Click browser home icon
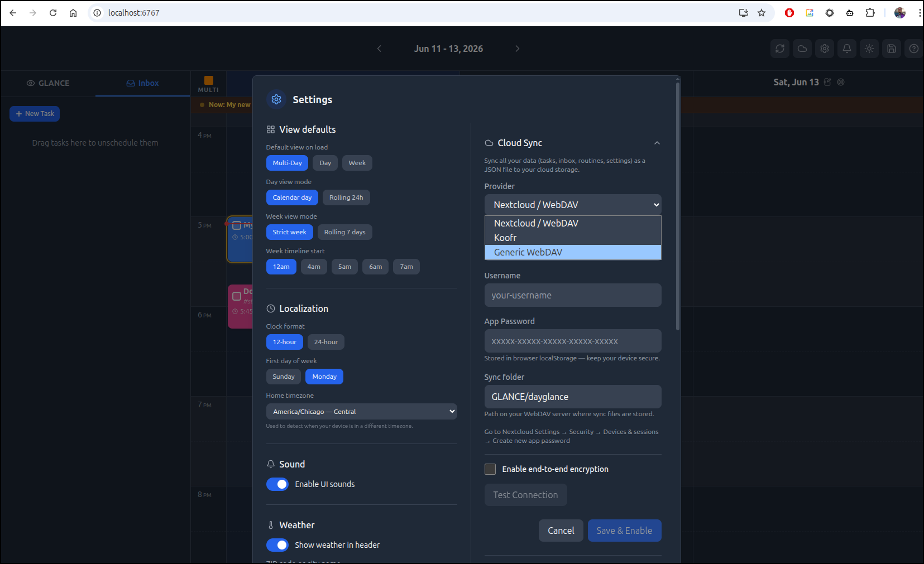924x564 pixels. [73, 13]
